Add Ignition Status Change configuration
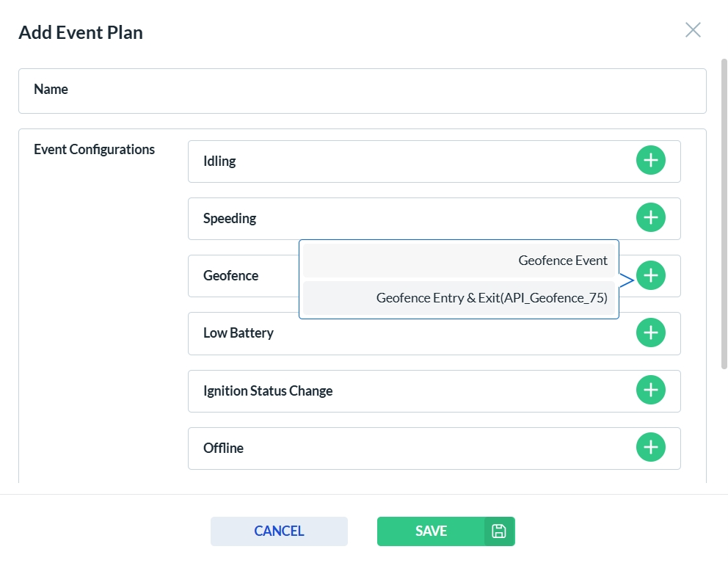The height and width of the screenshot is (563, 728). coord(650,390)
